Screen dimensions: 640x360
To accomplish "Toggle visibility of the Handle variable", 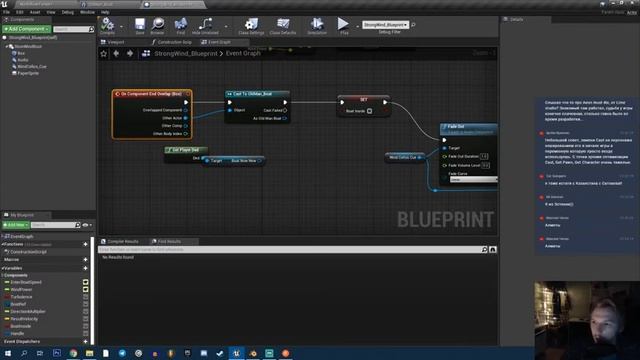I will (86, 333).
